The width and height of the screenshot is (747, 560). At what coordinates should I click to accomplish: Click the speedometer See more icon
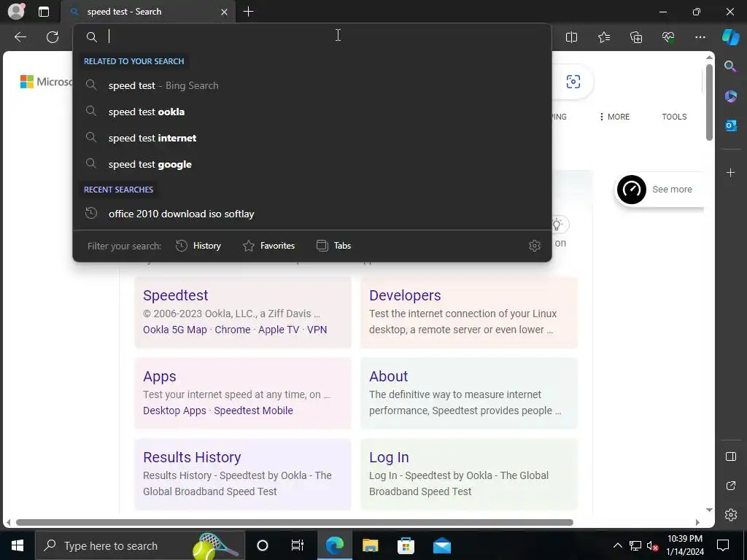pyautogui.click(x=632, y=190)
